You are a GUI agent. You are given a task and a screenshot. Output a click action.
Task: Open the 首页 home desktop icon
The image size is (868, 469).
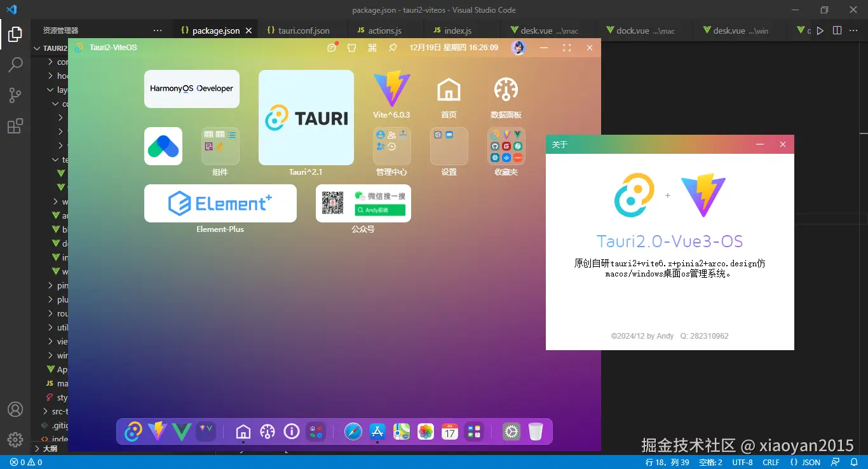pos(449,95)
